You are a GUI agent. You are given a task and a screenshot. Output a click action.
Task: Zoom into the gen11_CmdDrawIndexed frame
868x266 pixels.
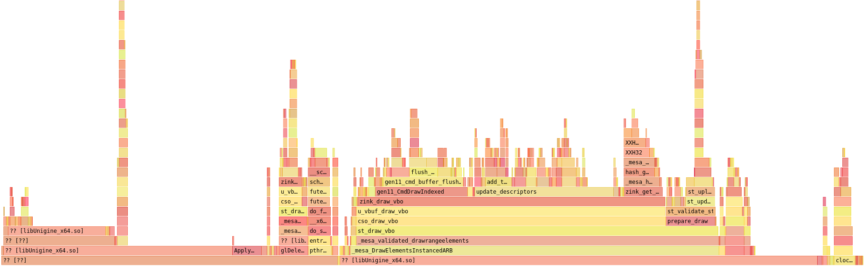421,192
